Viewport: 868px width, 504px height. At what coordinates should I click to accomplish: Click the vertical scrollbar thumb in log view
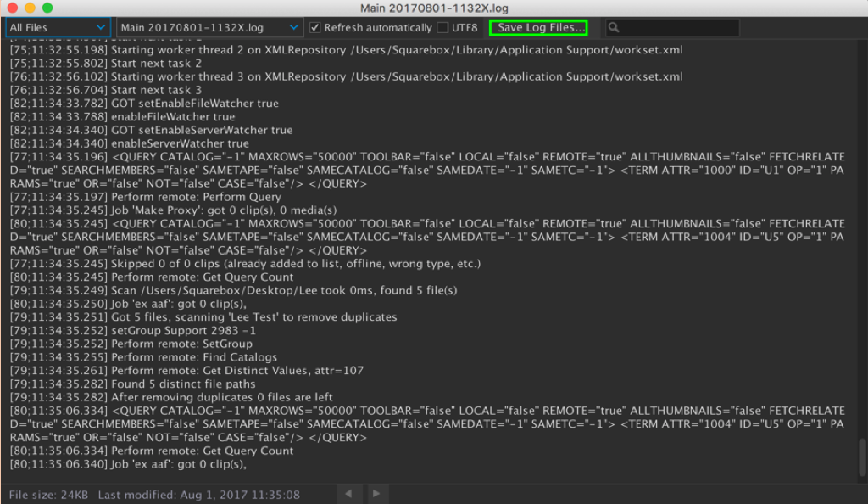pyautogui.click(x=862, y=458)
